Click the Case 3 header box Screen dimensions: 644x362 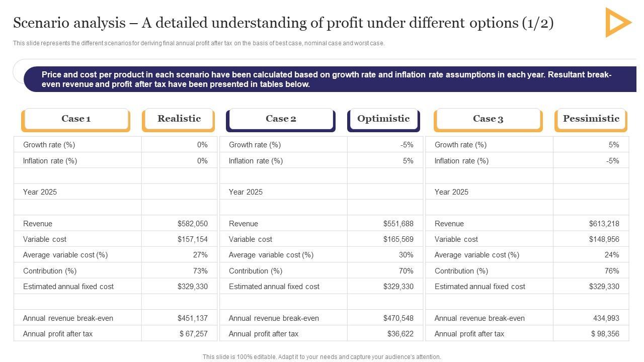tap(488, 119)
